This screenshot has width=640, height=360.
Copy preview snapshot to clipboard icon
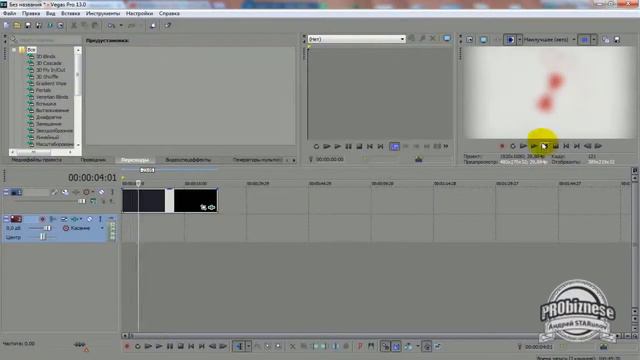(606, 40)
